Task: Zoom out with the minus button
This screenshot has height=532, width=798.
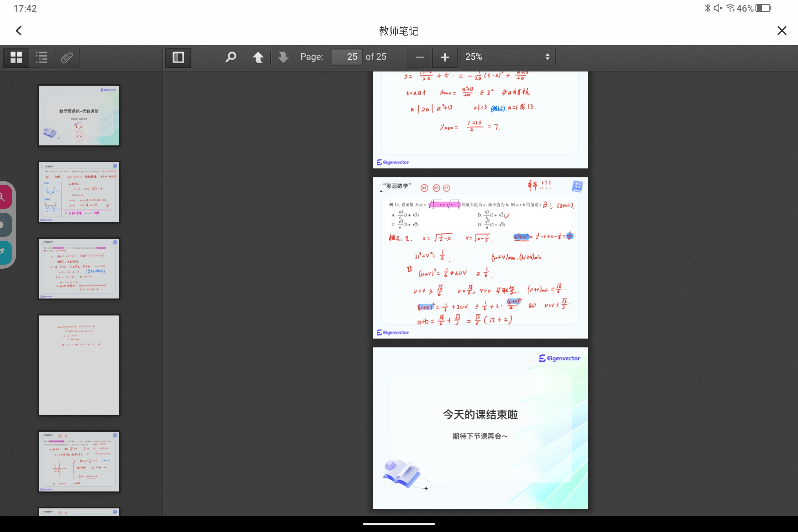Action: pos(420,57)
